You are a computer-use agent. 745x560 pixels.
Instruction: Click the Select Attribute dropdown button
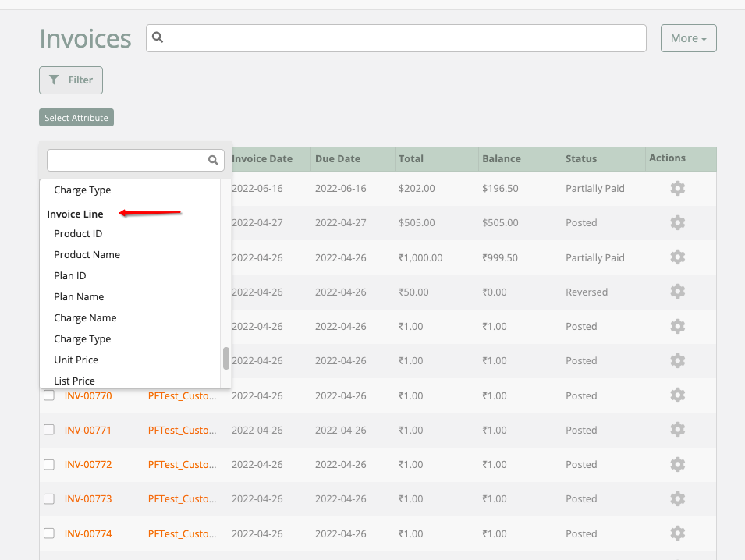[x=76, y=117]
